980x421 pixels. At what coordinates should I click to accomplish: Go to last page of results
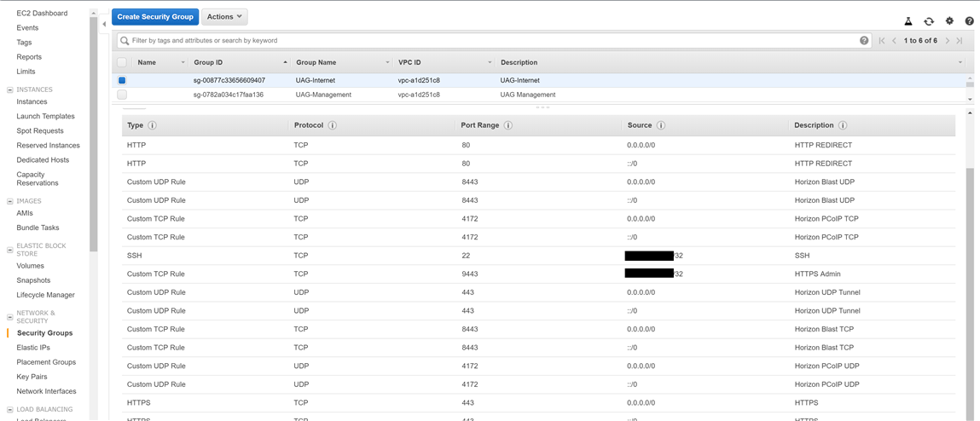[960, 41]
